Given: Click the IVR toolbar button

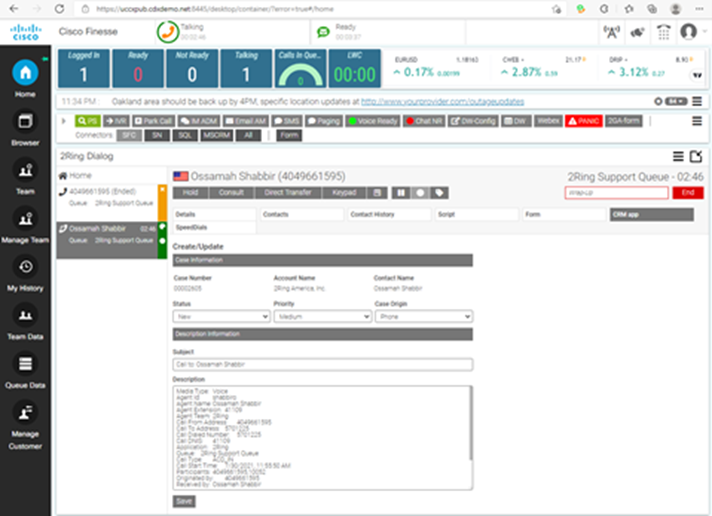Looking at the screenshot, I should click(x=117, y=121).
